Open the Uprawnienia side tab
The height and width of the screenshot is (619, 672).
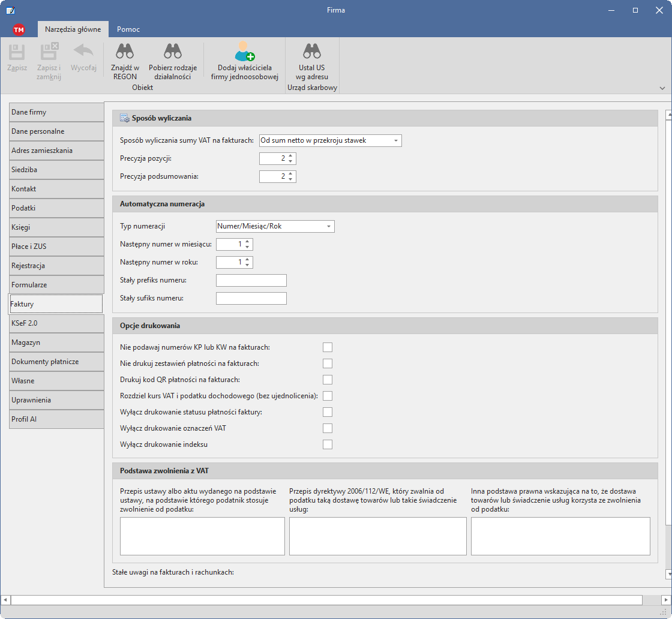click(x=56, y=400)
